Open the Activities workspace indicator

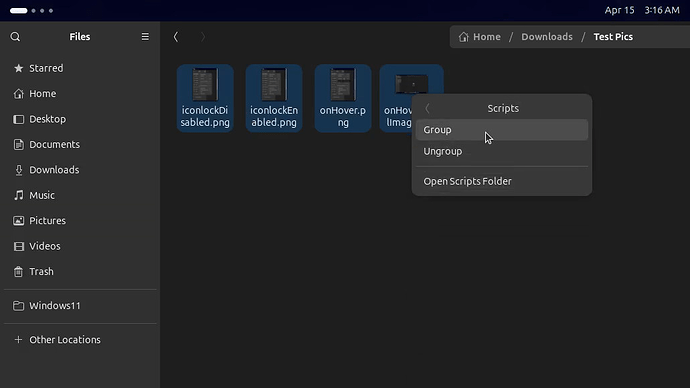click(x=31, y=11)
